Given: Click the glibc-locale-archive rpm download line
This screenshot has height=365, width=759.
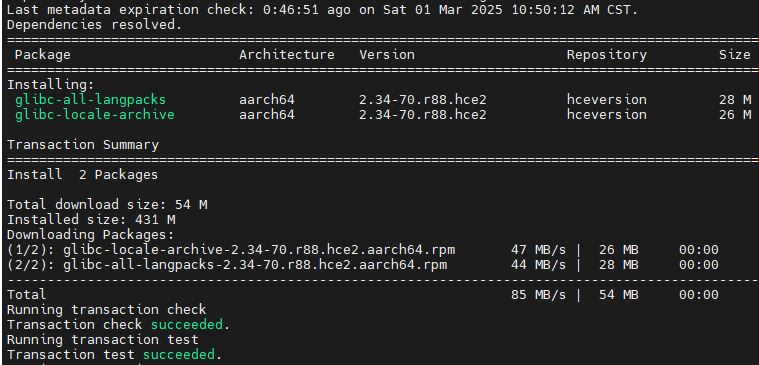Looking at the screenshot, I should [x=363, y=250].
